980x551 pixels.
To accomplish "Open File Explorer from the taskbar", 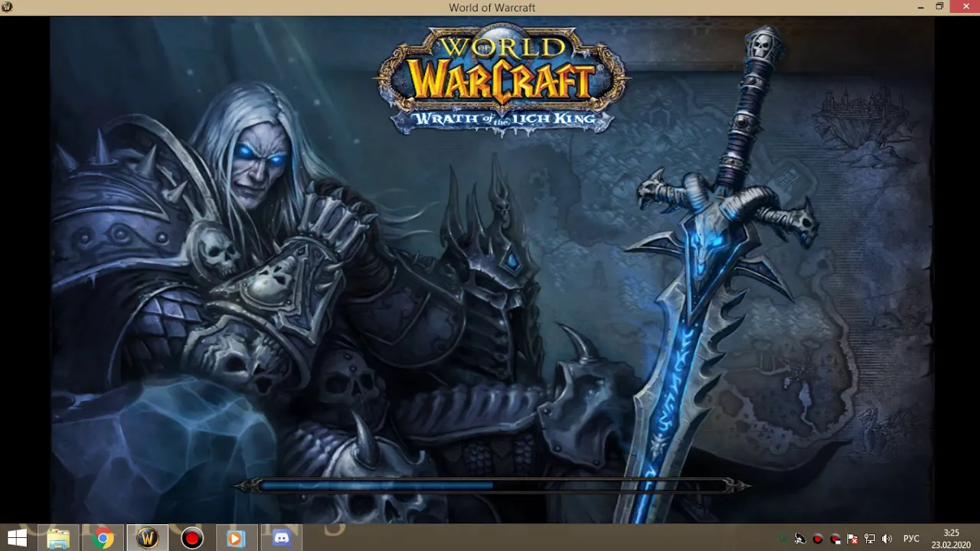I will pos(58,539).
